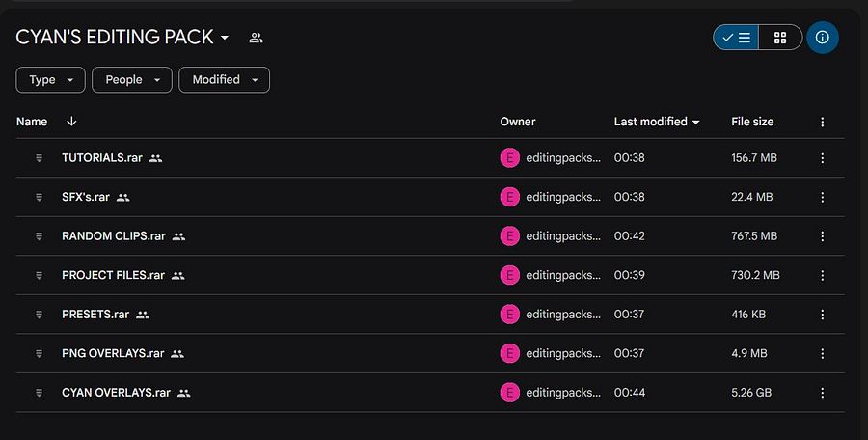
Task: Open more options for CYAN OVERLAYS.rar
Action: click(822, 393)
